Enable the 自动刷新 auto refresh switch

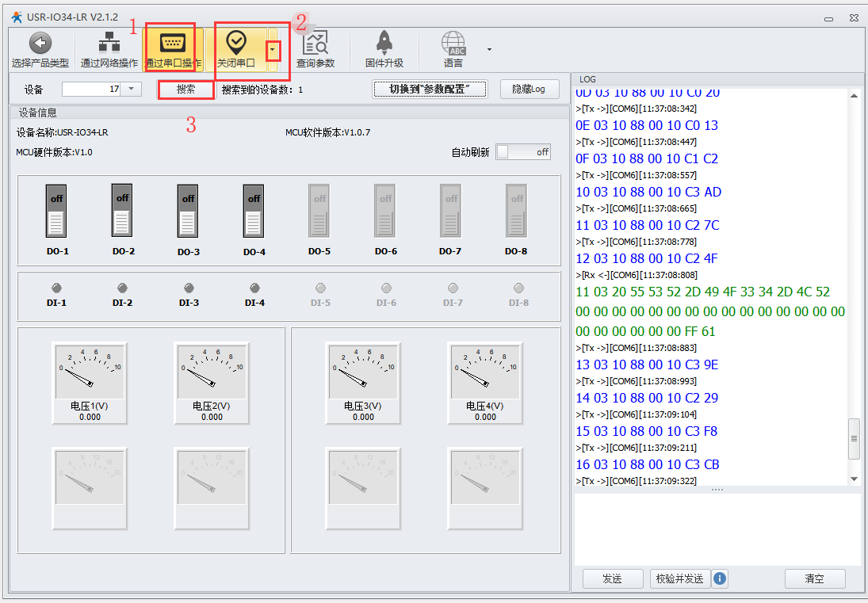(x=523, y=152)
